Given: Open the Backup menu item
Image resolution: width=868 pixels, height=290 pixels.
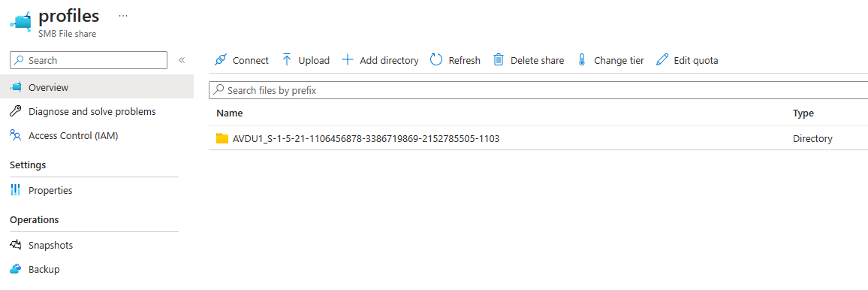Looking at the screenshot, I should click(44, 270).
